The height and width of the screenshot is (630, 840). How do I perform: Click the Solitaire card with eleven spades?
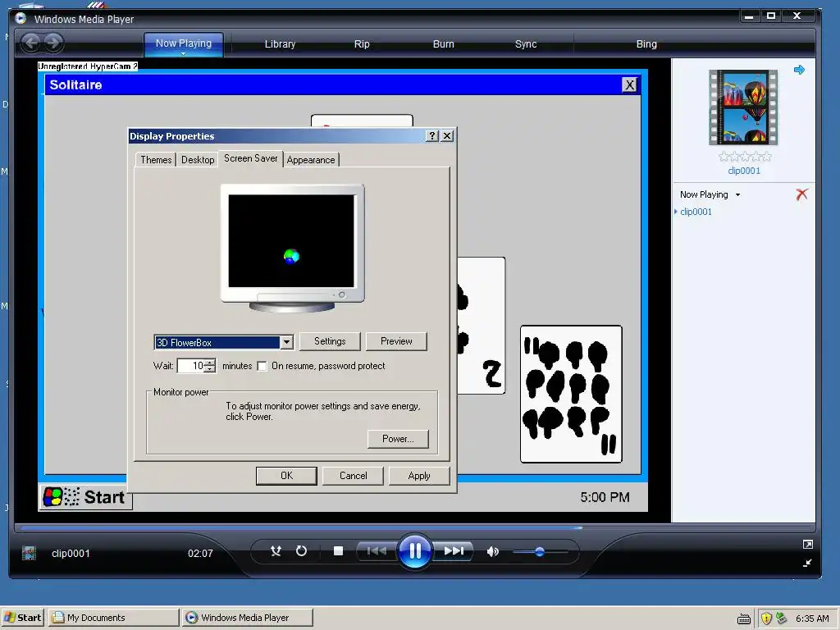point(571,394)
